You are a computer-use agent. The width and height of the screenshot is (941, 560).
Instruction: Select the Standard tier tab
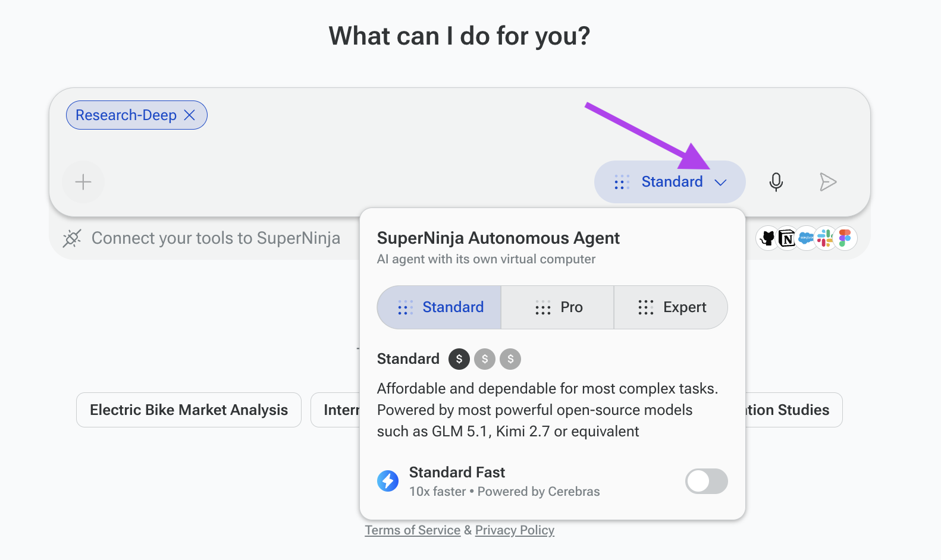pos(440,307)
